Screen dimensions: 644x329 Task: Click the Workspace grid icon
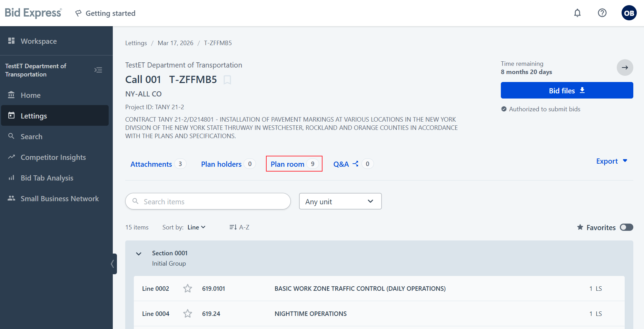click(11, 41)
